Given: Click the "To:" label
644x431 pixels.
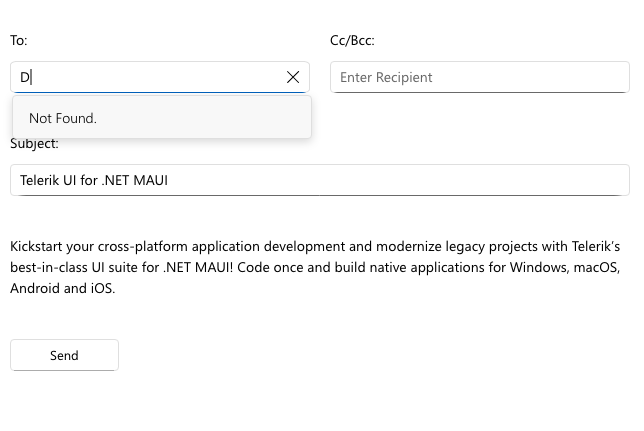Looking at the screenshot, I should [x=18, y=40].
